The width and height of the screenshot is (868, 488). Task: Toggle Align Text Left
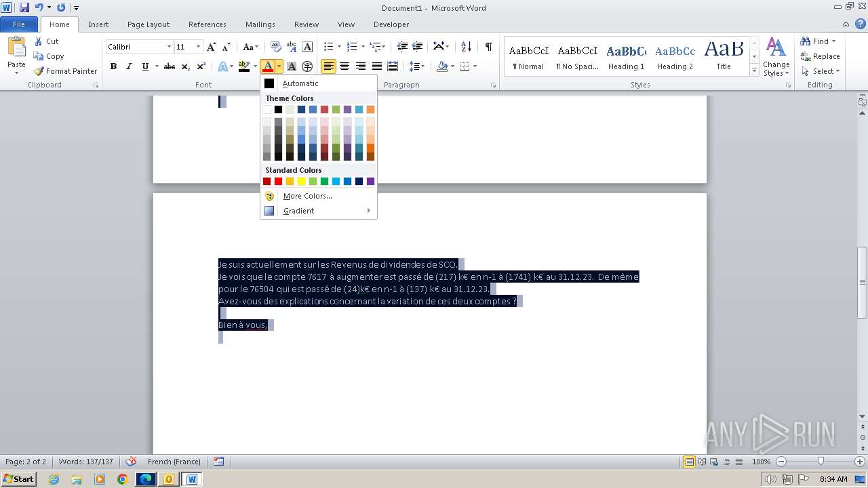tap(329, 66)
